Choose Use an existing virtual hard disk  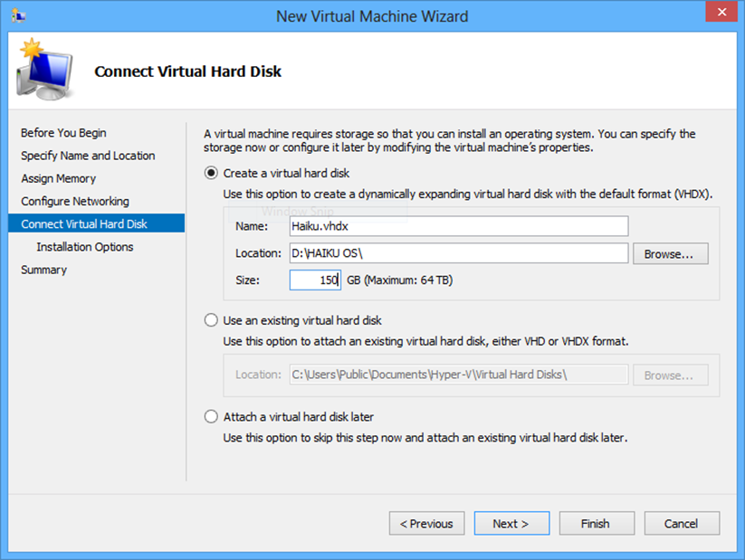[212, 320]
